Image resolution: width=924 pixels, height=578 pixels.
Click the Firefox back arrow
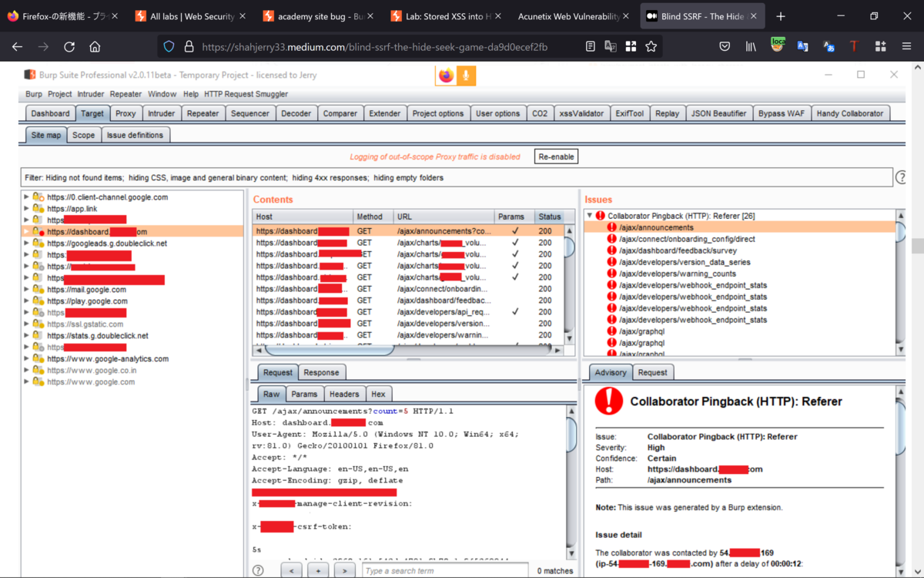tap(18, 47)
